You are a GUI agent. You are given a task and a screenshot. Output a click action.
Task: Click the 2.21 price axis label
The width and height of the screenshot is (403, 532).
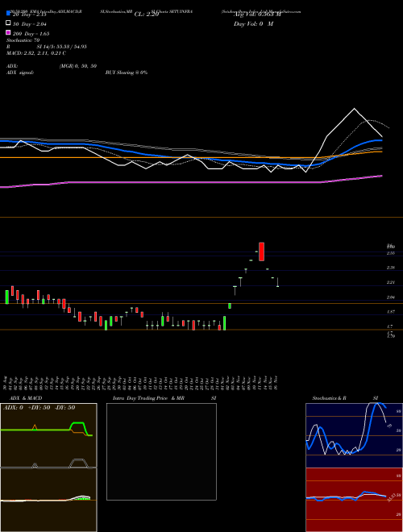[x=390, y=282]
